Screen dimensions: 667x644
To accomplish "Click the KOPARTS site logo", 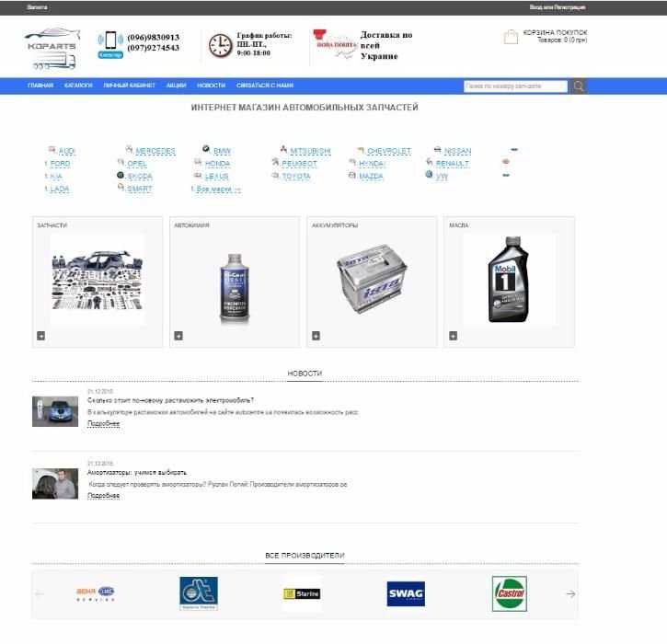I will [x=52, y=48].
